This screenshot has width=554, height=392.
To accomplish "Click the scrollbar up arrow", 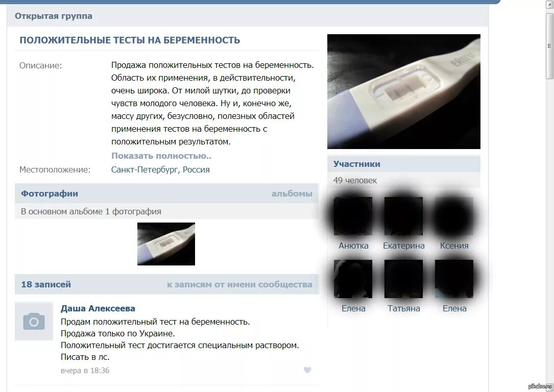I will pos(549,4).
